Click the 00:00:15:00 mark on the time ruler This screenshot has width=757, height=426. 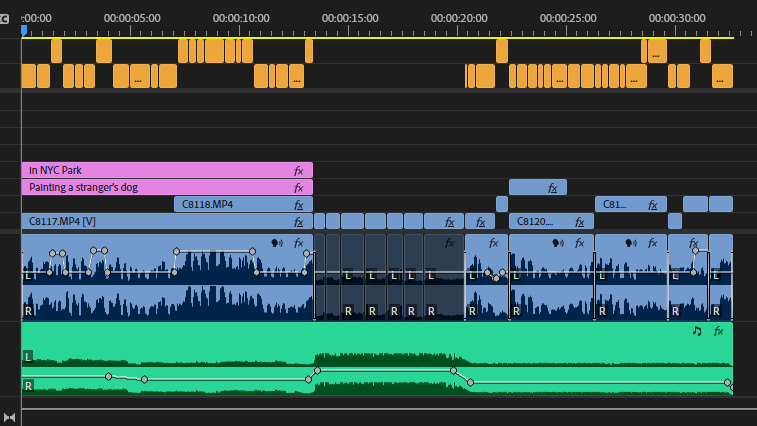point(350,18)
